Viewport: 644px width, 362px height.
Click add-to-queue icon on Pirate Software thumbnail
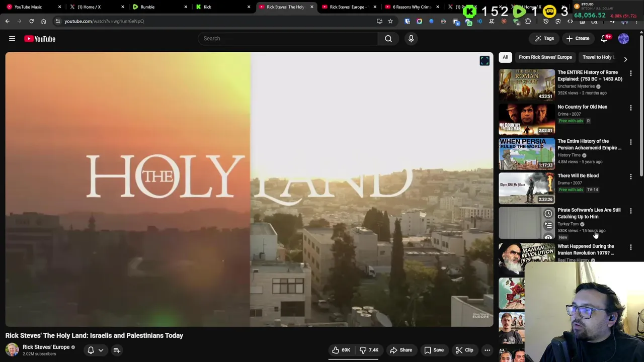[x=548, y=226]
